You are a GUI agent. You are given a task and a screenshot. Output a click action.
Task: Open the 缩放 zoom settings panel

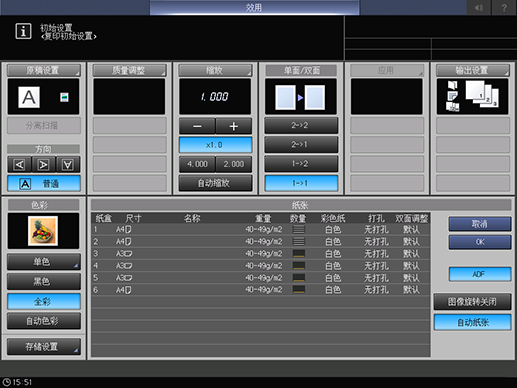tap(215, 70)
